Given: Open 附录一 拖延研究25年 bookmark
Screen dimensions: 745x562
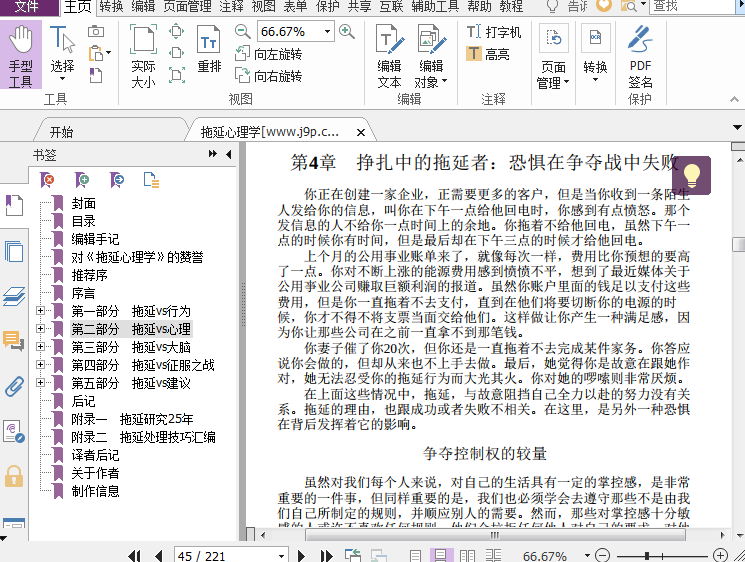Looking at the screenshot, I should pos(133,419).
